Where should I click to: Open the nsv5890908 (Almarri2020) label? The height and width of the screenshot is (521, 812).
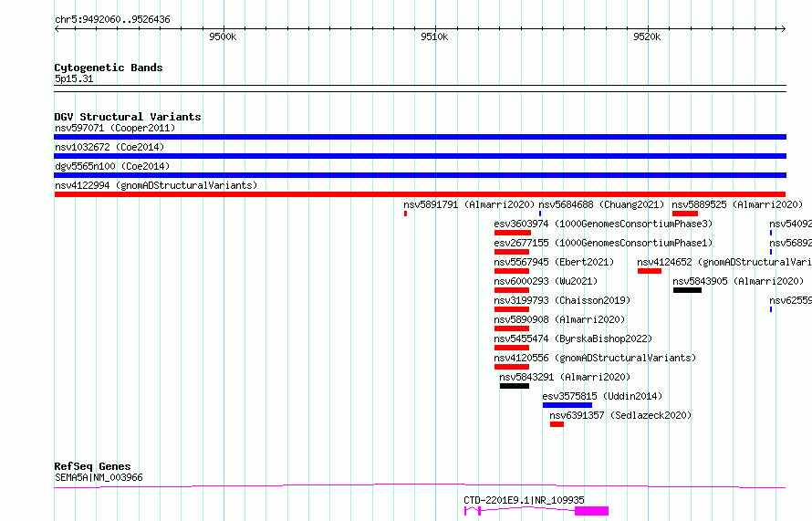[559, 319]
